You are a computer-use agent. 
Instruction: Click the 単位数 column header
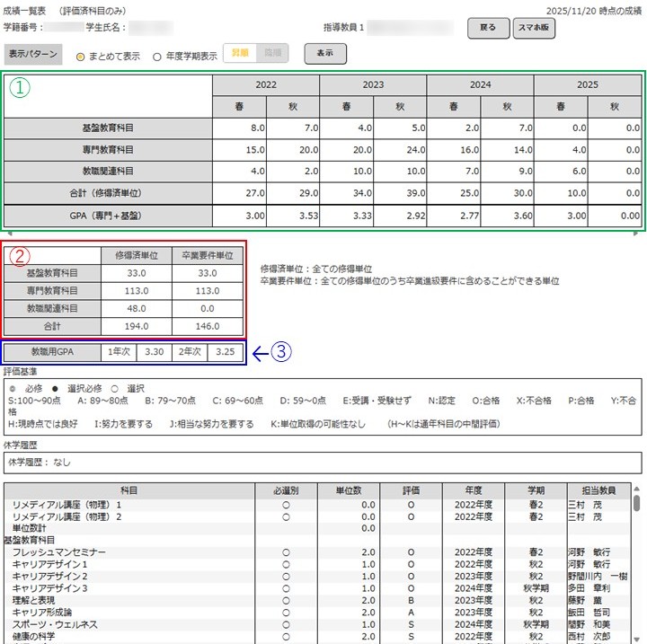(x=348, y=490)
